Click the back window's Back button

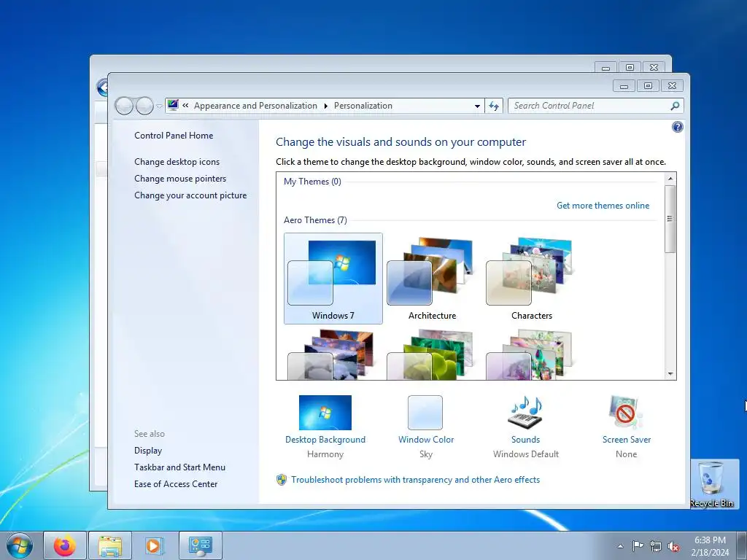[x=102, y=87]
